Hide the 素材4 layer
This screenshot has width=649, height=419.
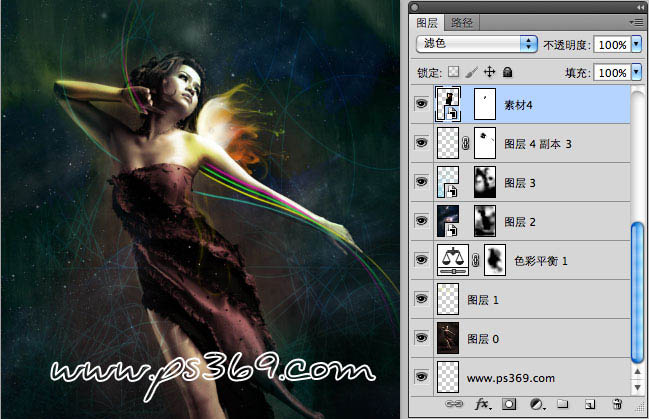(x=420, y=103)
